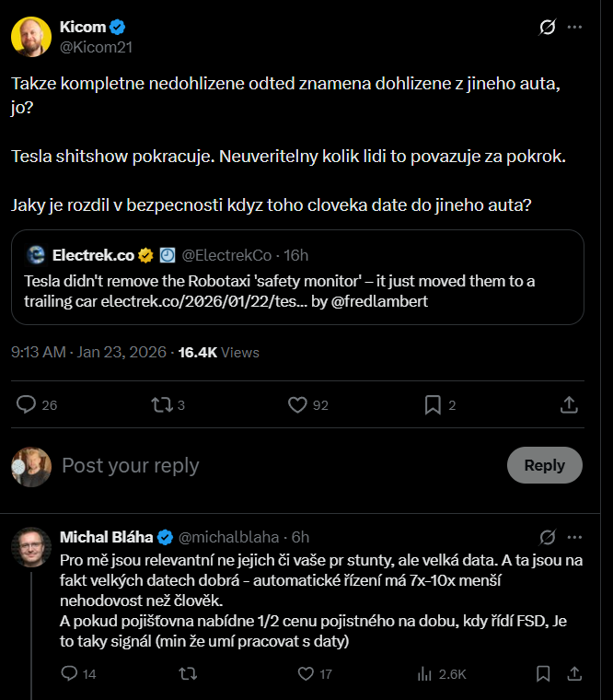Open the more options menu on Kicom's post
Image resolution: width=613 pixels, height=700 pixels.
tap(575, 28)
